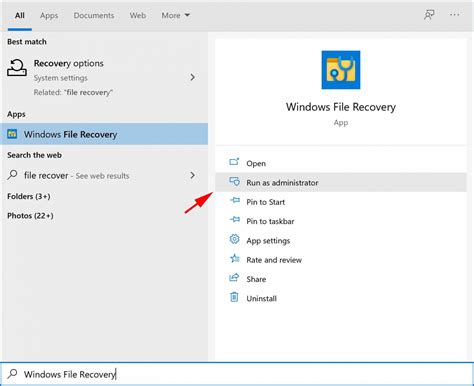
Task: Select Windows File Recovery in Apps results
Action: tap(104, 134)
